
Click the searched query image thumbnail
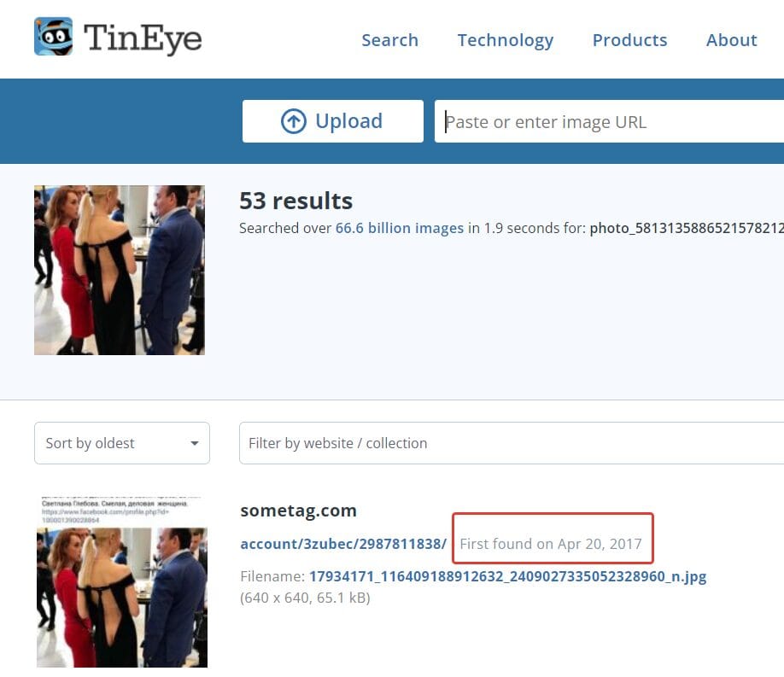point(120,270)
